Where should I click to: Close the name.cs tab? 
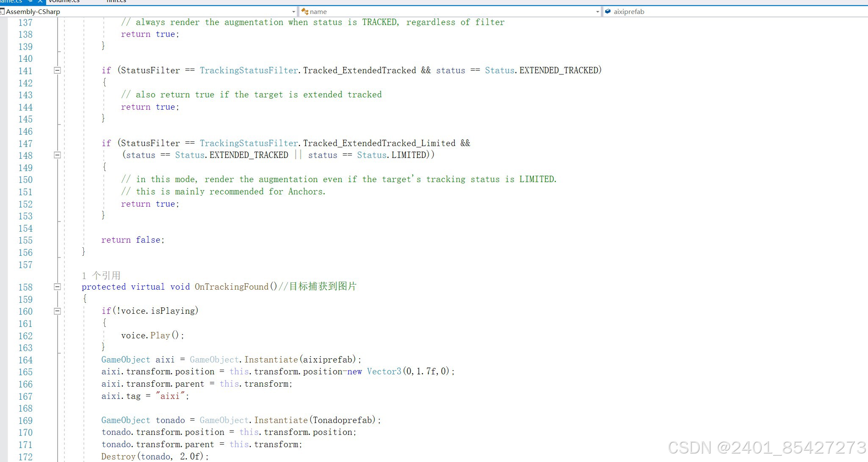point(40,2)
